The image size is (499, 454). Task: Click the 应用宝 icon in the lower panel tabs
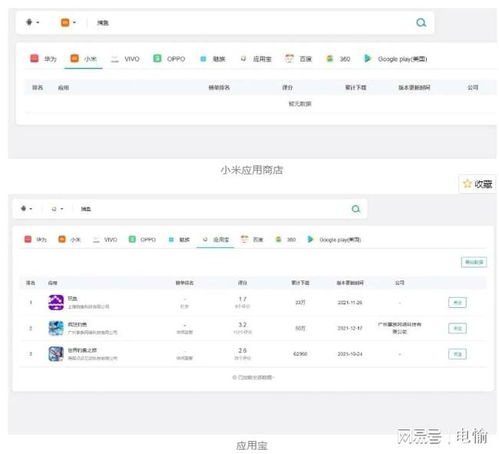coord(205,239)
